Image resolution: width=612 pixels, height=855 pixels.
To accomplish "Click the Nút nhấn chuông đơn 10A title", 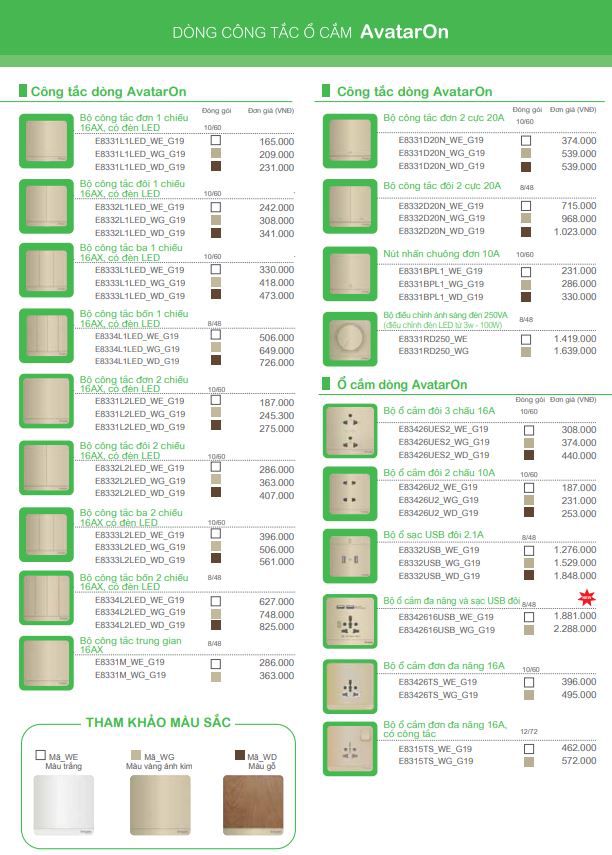I will pyautogui.click(x=441, y=254).
